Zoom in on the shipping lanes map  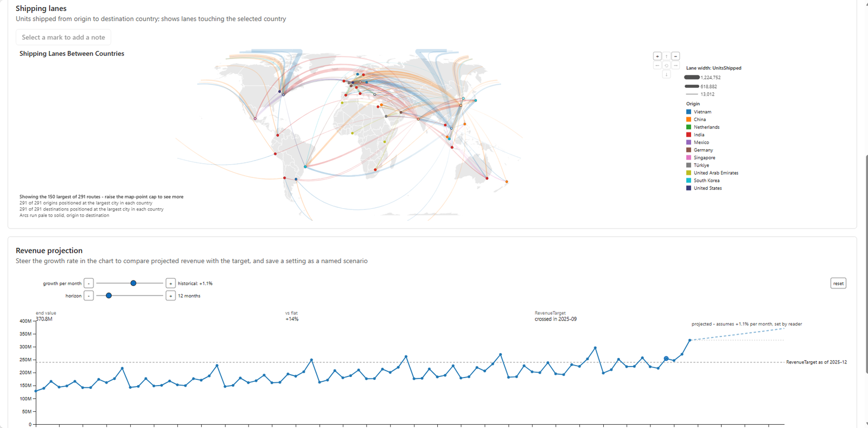[x=657, y=56]
